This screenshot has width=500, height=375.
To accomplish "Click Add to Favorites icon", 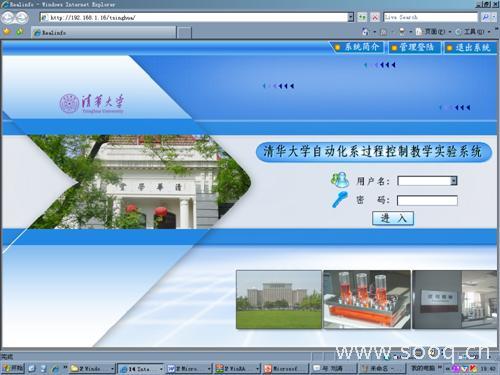I will tap(20, 32).
